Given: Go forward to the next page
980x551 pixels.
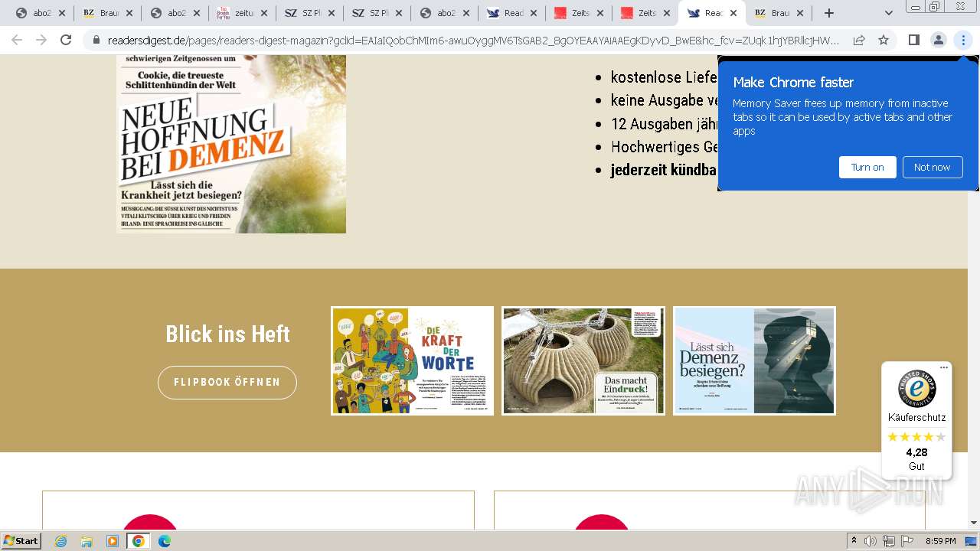Looking at the screenshot, I should tap(41, 40).
